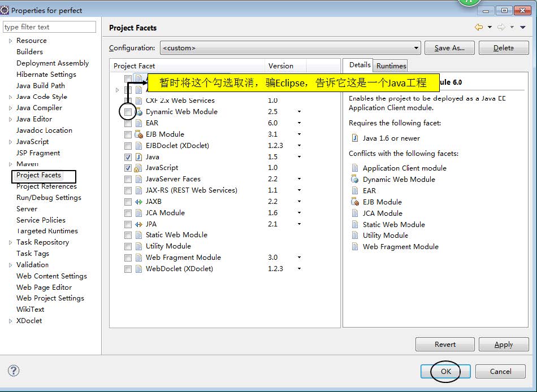Click the back navigation arrow icon
This screenshot has width=537, height=392.
479,27
